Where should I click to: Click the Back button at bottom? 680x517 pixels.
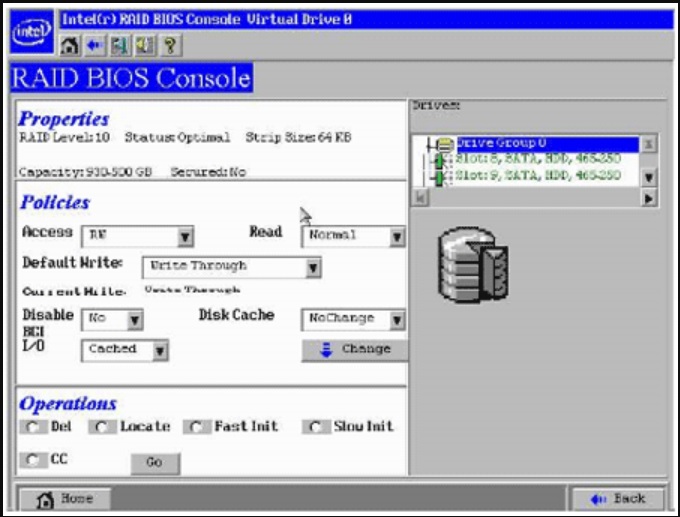click(x=618, y=499)
